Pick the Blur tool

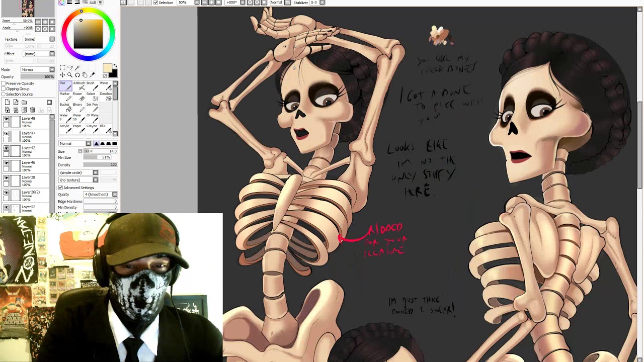[x=106, y=129]
